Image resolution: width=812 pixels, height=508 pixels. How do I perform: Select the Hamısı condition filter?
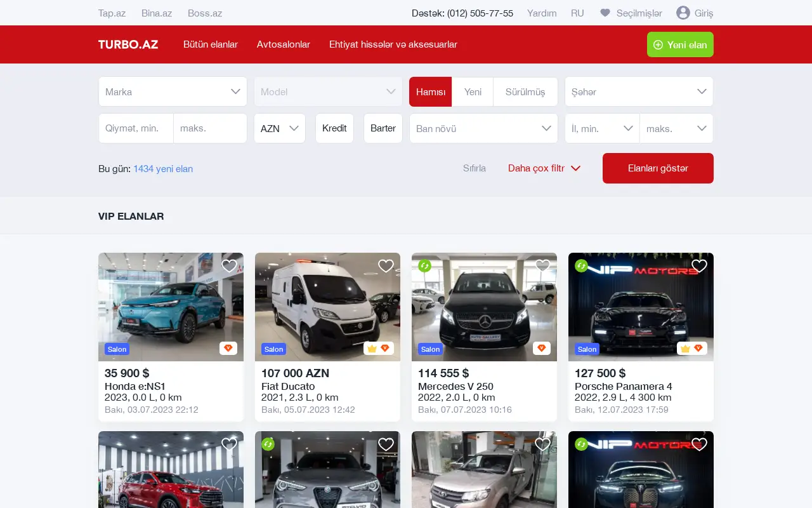click(x=431, y=92)
